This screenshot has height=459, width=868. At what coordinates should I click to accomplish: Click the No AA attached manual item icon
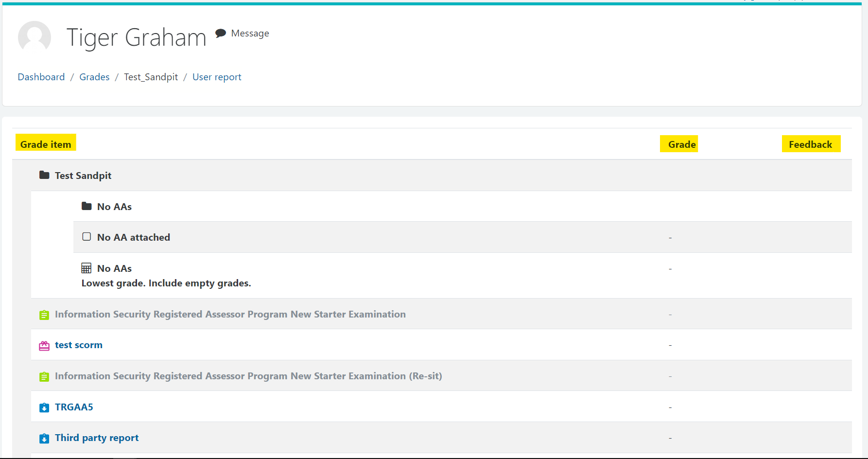coord(87,237)
